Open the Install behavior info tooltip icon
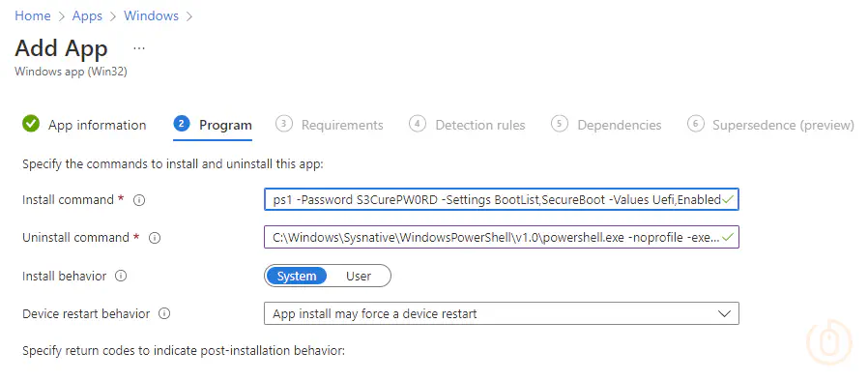This screenshot has height=381, width=868. click(x=121, y=276)
